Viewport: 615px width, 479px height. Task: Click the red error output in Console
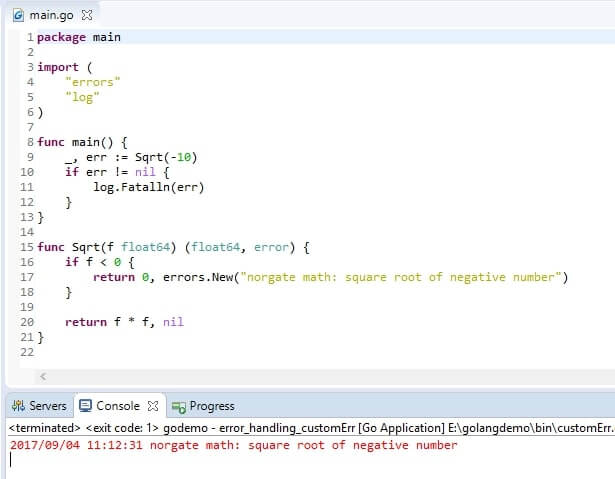click(232, 445)
